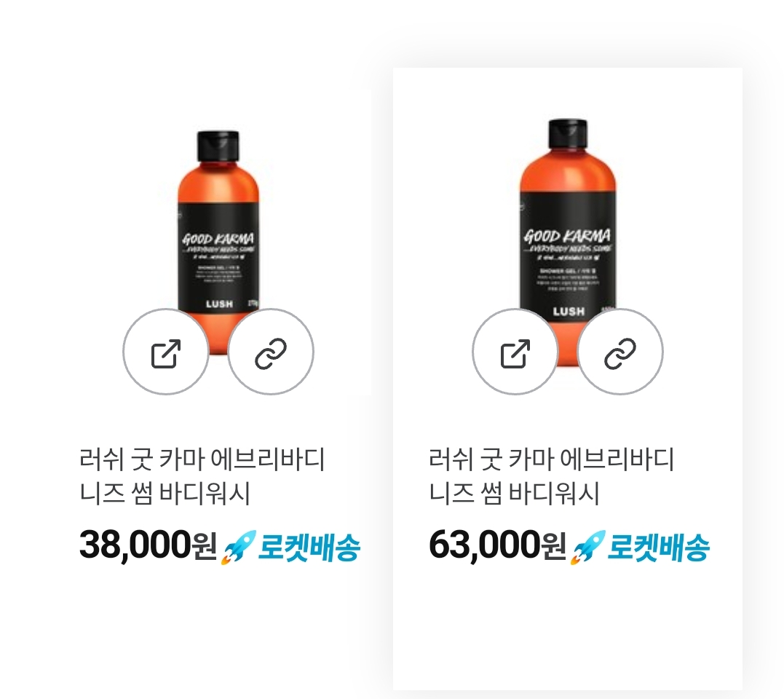Click GOOD KARMA label on larger bottle
Image resolution: width=784 pixels, height=699 pixels.
coord(567,235)
